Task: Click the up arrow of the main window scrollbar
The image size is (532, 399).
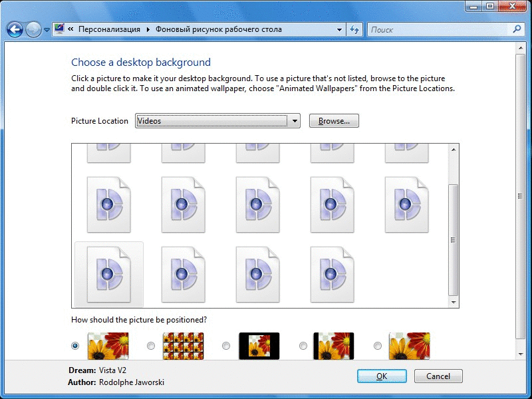Action: tap(521, 48)
